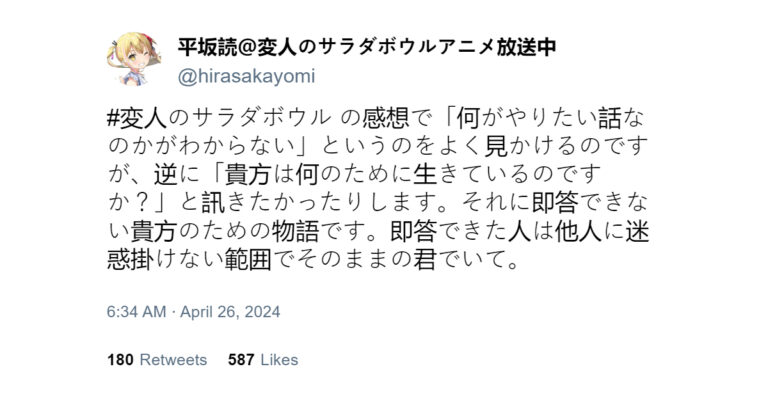The image size is (768, 401).
Task: Click the 587 like count number
Action: point(241,360)
